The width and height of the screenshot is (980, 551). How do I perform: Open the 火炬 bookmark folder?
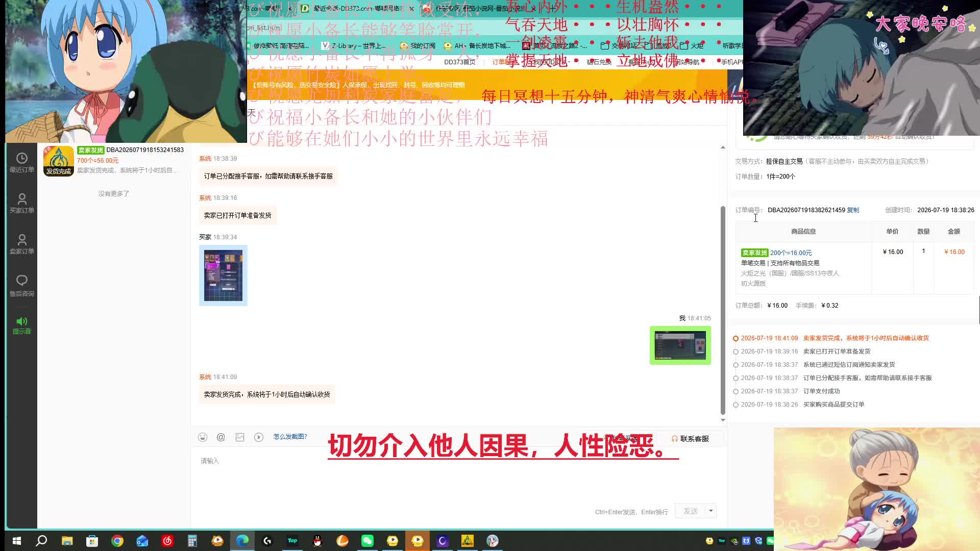pyautogui.click(x=692, y=46)
